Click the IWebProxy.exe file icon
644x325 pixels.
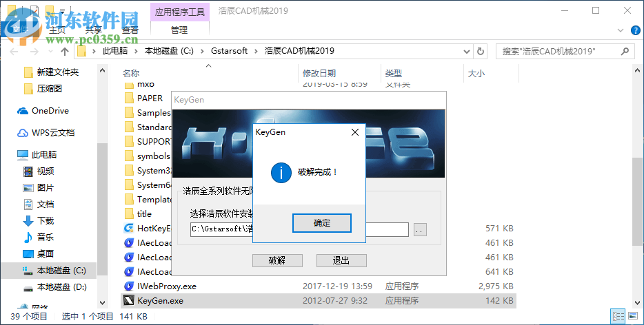click(x=129, y=286)
